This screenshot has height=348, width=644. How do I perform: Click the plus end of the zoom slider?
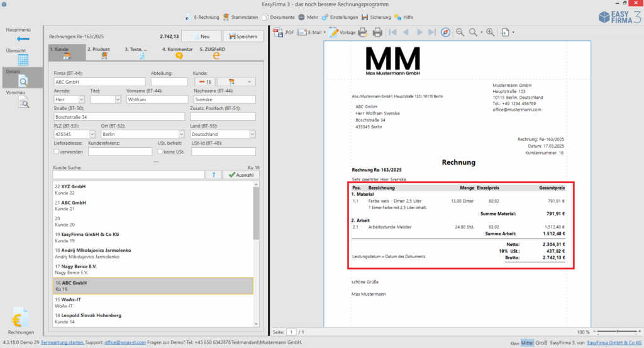click(x=640, y=332)
